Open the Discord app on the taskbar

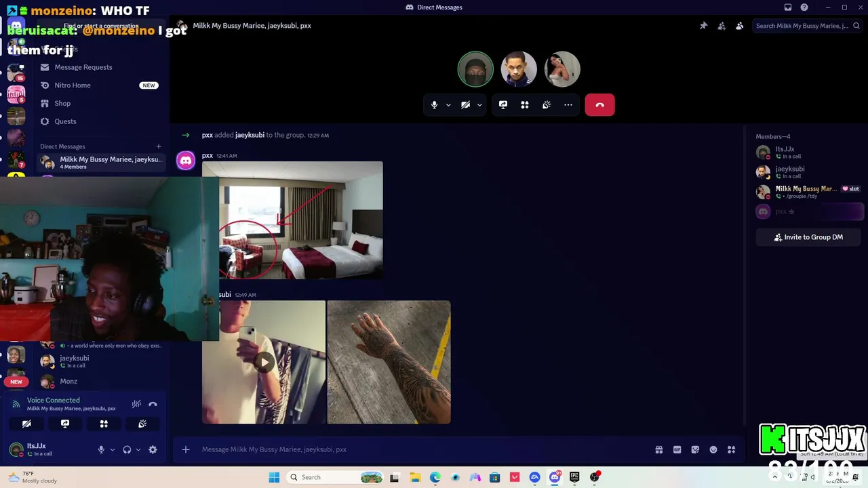555,477
